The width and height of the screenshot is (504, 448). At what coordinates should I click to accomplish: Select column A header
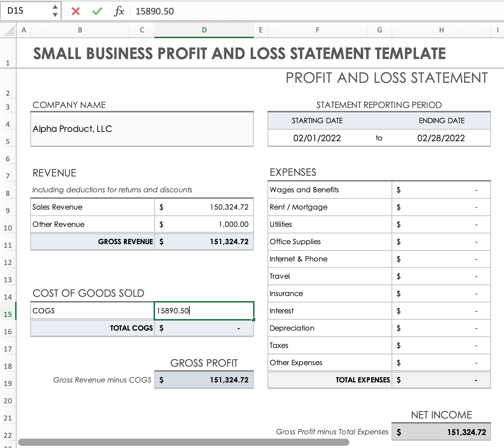point(24,30)
